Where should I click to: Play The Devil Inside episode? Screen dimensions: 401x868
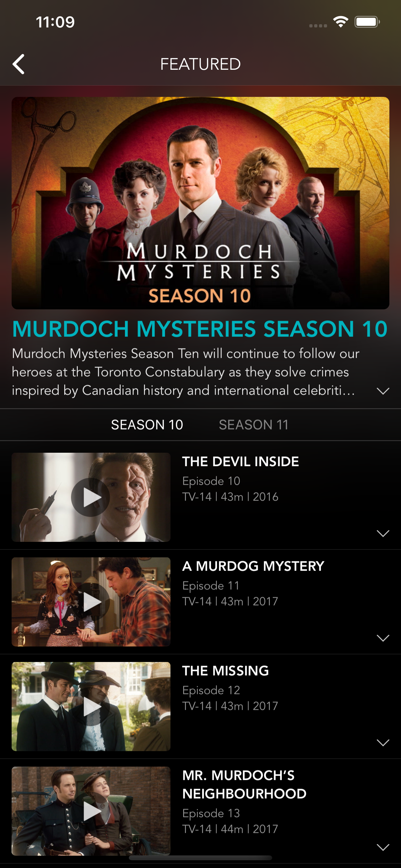91,497
